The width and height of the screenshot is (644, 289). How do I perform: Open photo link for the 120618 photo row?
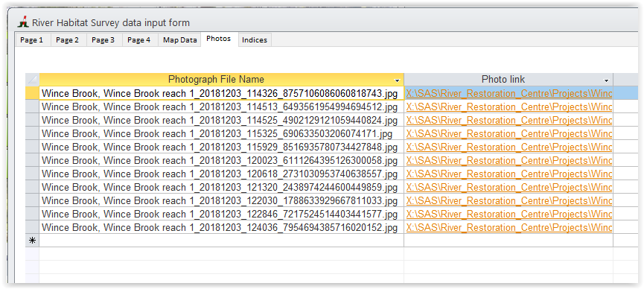click(509, 174)
